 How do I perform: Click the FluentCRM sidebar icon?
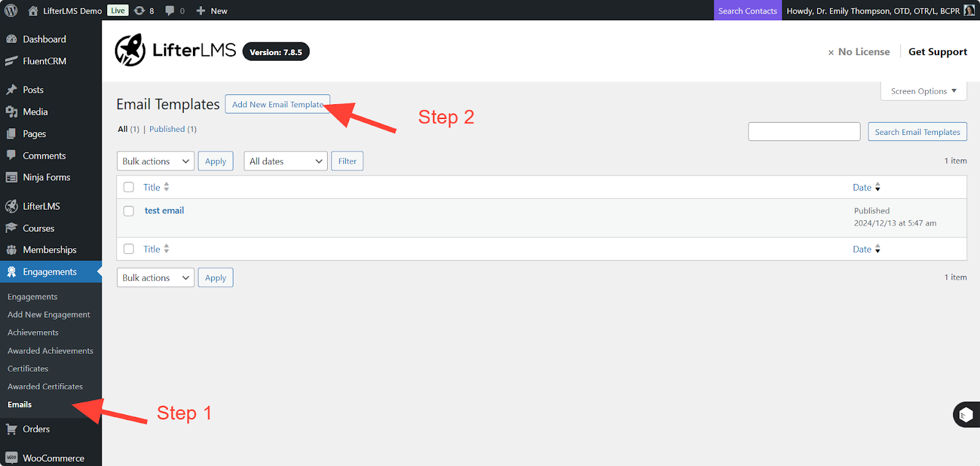pyautogui.click(x=11, y=61)
